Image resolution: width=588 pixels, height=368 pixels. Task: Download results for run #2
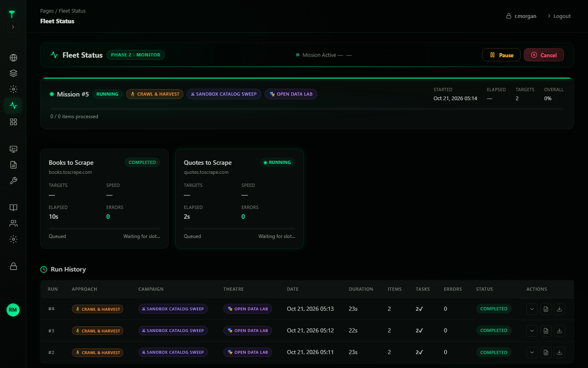click(559, 352)
